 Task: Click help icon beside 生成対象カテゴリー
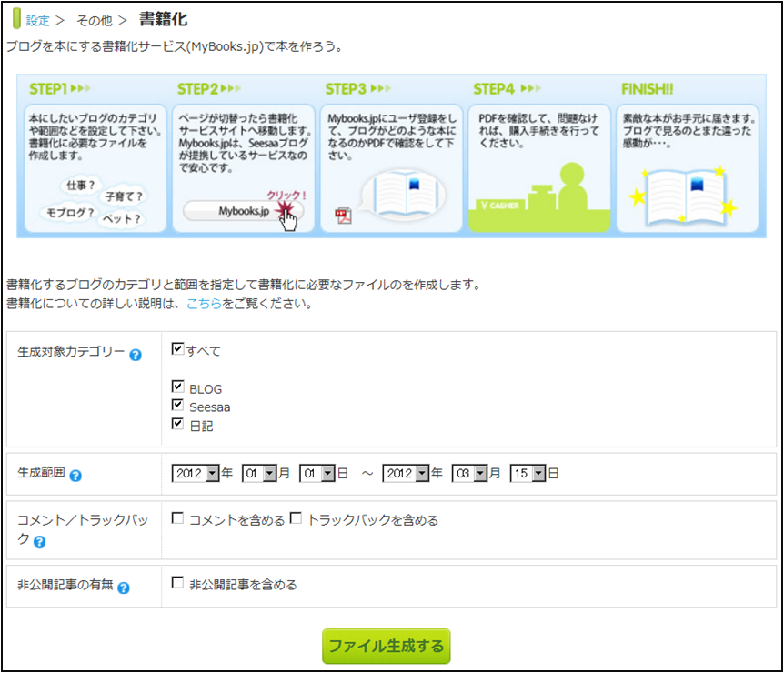[136, 355]
